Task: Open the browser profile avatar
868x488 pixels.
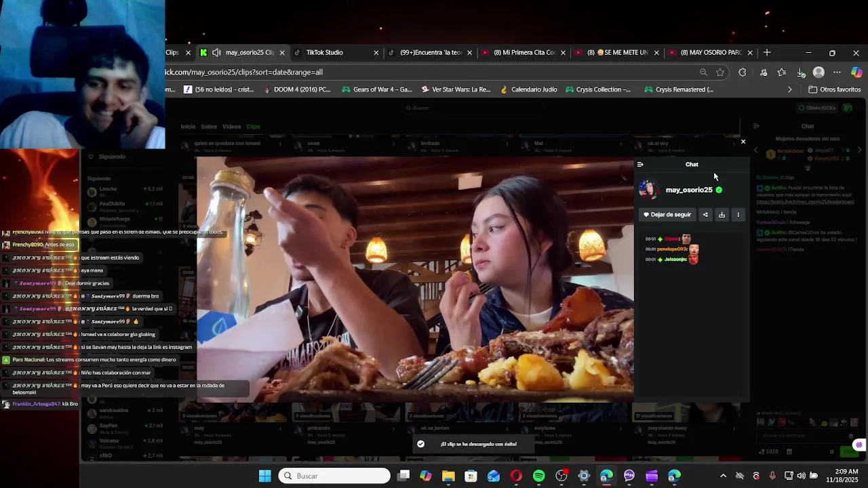Action: [818, 73]
